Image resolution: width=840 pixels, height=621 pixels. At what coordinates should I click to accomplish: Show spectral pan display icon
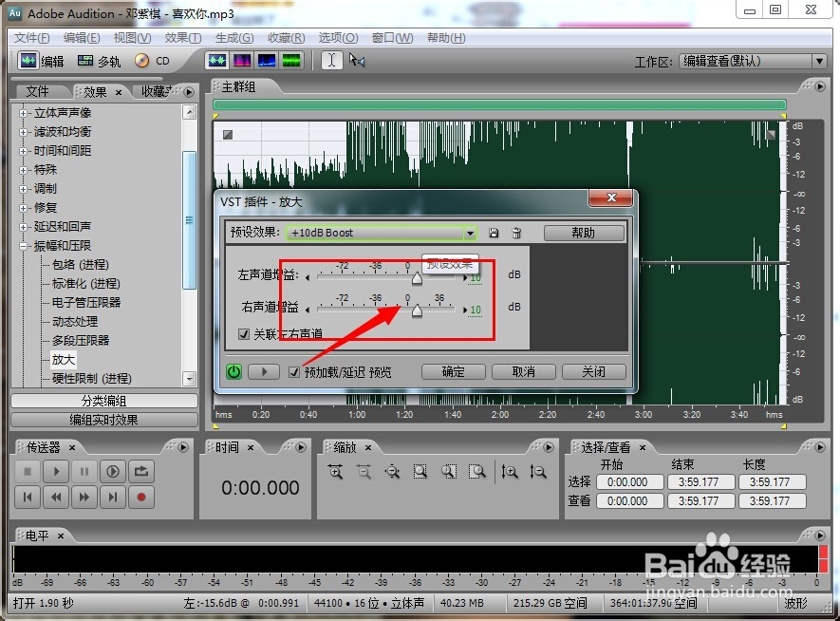[267, 61]
